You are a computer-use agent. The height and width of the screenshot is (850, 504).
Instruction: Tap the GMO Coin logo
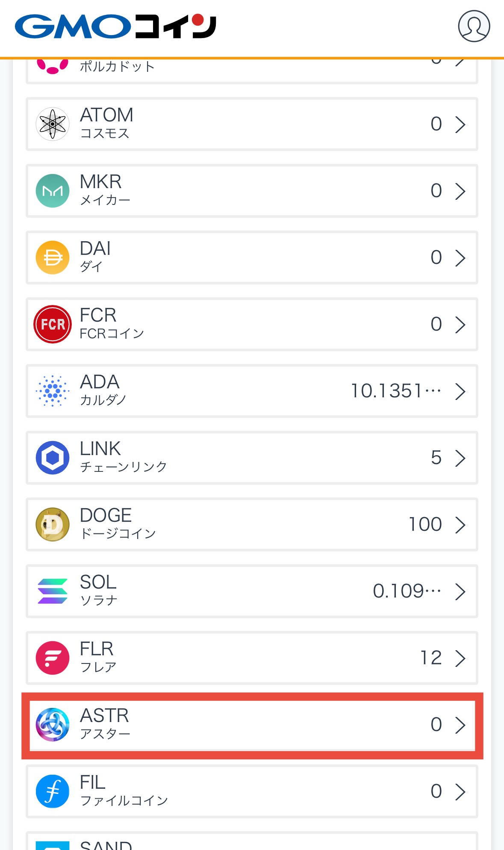[x=115, y=27]
